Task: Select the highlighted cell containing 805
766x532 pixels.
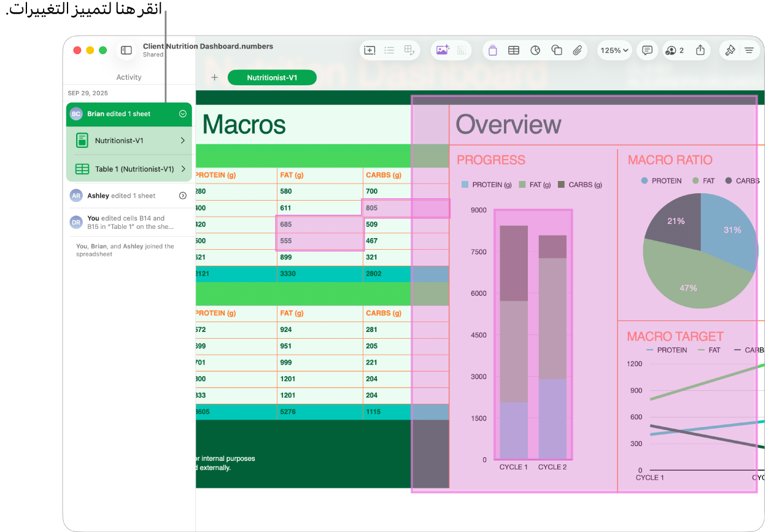Action: (x=387, y=208)
